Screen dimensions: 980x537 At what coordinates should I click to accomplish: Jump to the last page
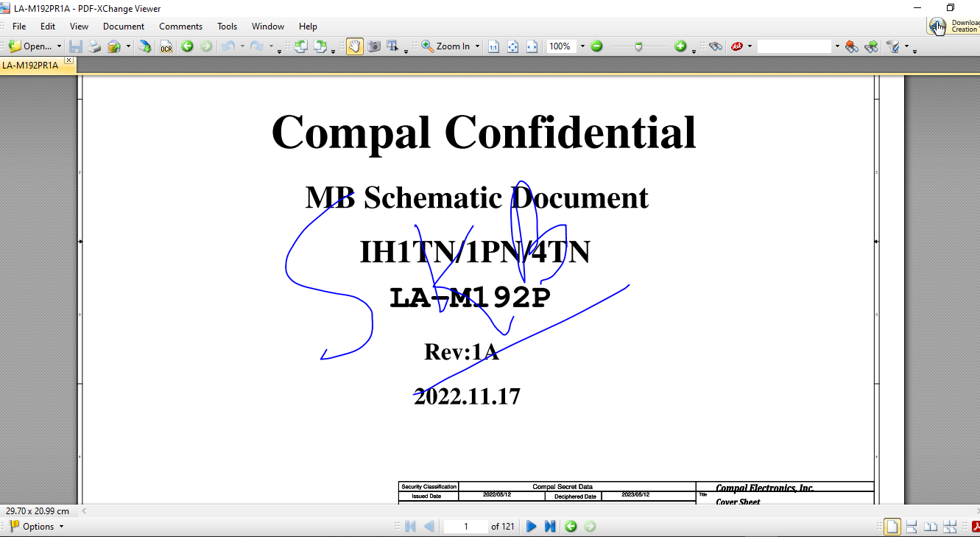pos(550,527)
